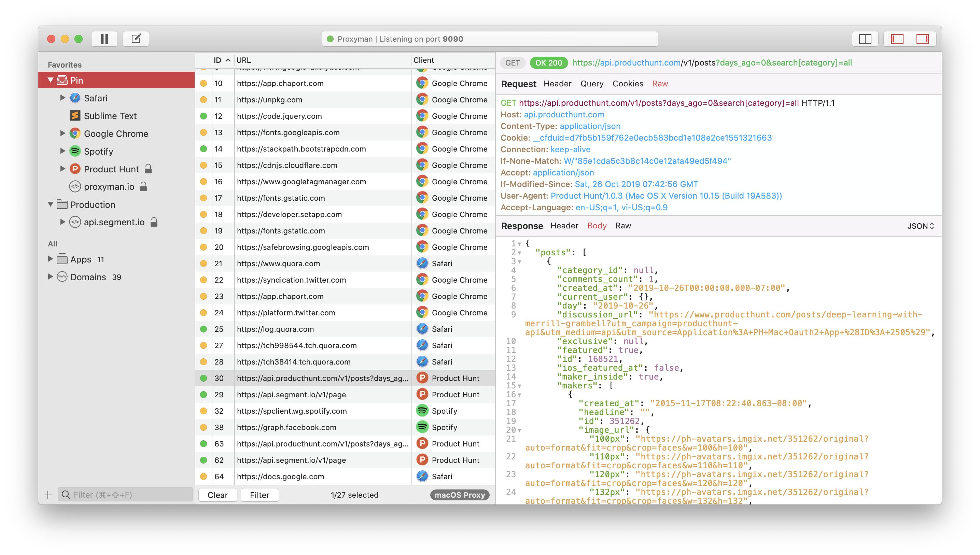Pause recording with the pause toolbar button

(x=104, y=39)
